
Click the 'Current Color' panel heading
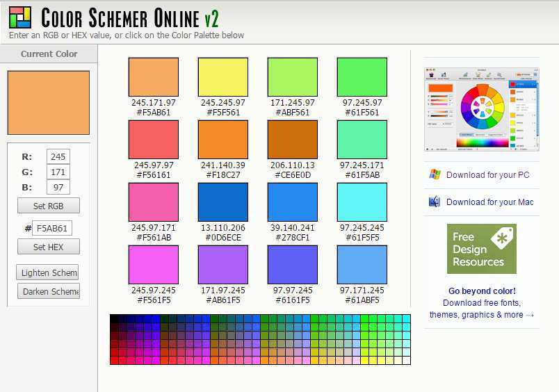click(49, 54)
